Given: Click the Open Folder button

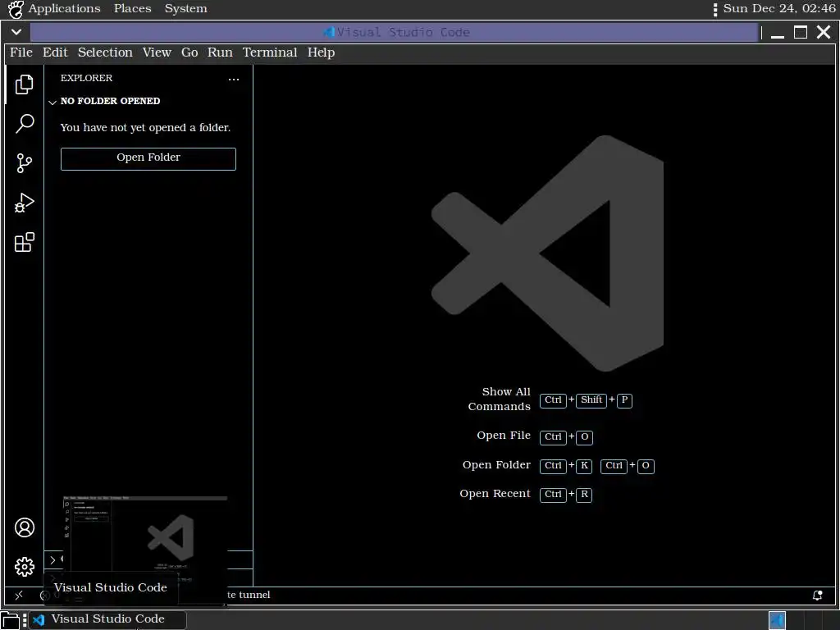Looking at the screenshot, I should tap(148, 158).
